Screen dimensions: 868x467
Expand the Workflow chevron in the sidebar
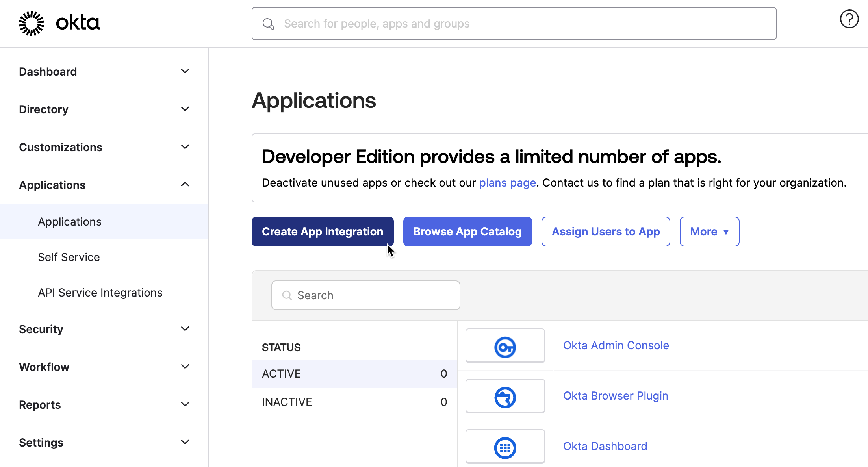185,367
